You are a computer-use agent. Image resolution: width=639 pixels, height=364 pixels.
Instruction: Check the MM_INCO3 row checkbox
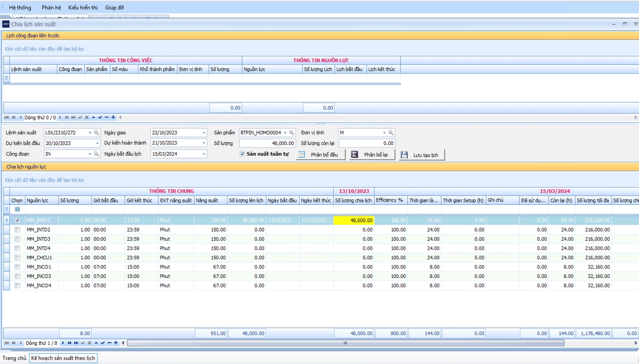tap(17, 276)
